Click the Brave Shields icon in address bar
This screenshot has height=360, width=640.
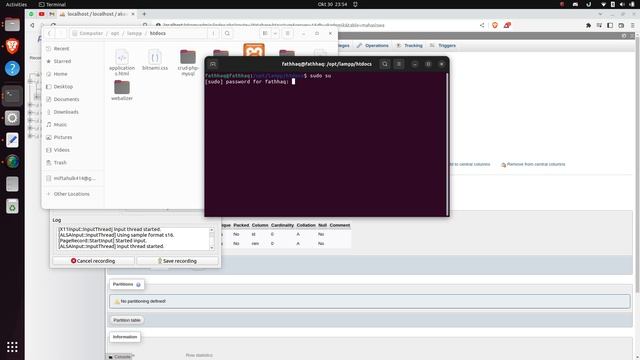(x=495, y=25)
